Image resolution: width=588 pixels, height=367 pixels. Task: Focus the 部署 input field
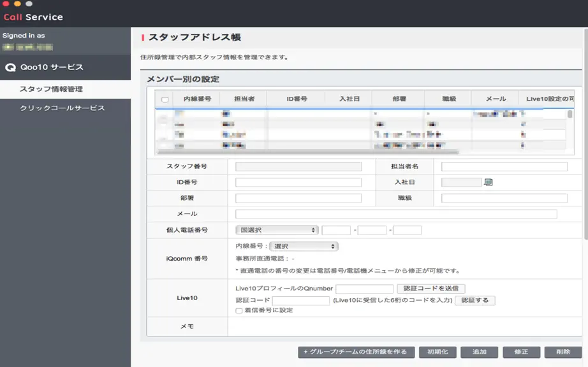coord(298,198)
